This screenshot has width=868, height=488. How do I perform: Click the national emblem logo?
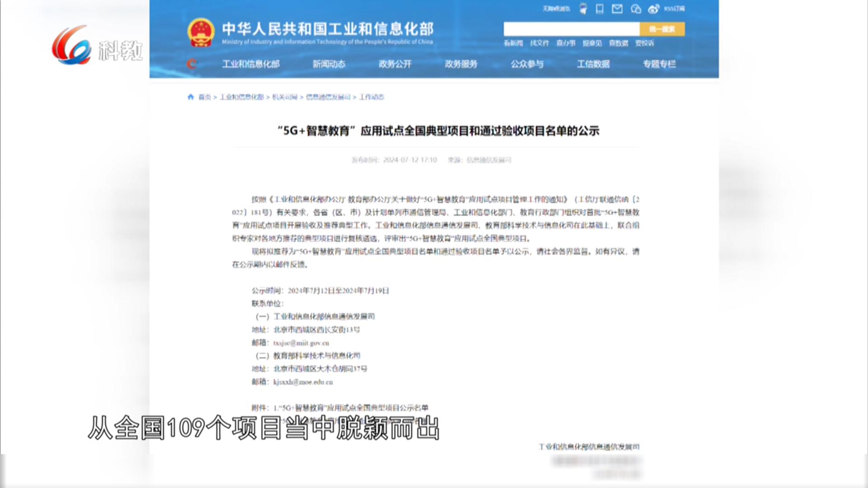[201, 33]
